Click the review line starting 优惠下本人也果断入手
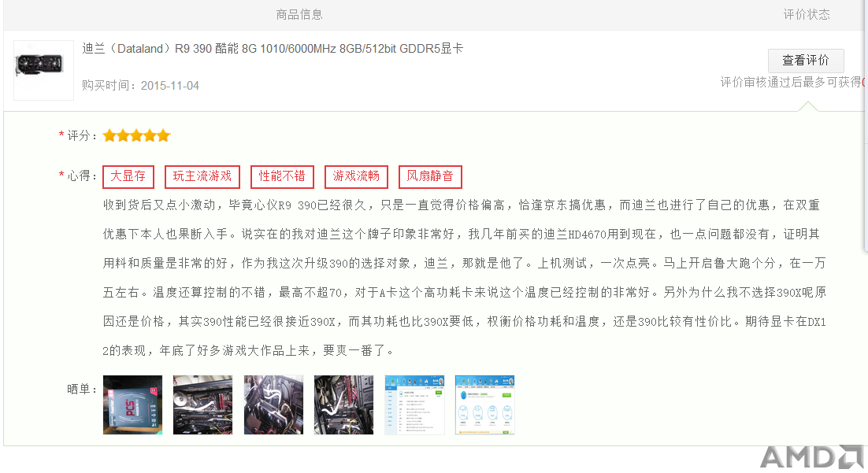868x473 pixels. pyautogui.click(x=461, y=235)
